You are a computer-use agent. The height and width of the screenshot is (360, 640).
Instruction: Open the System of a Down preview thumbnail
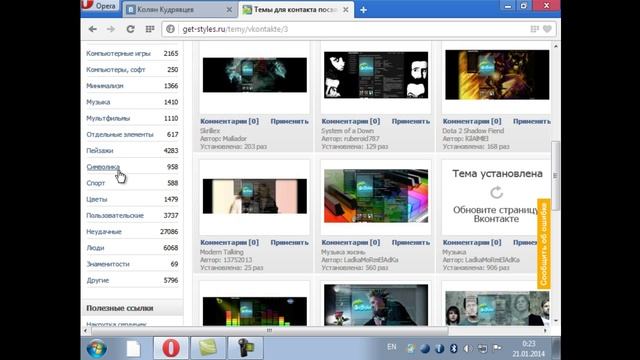click(x=376, y=75)
